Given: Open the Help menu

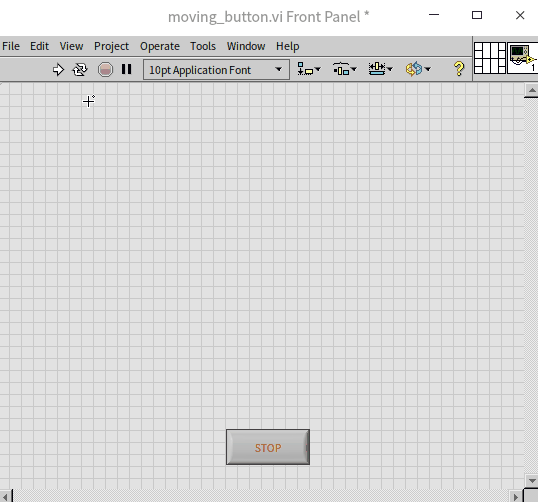Looking at the screenshot, I should 288,46.
